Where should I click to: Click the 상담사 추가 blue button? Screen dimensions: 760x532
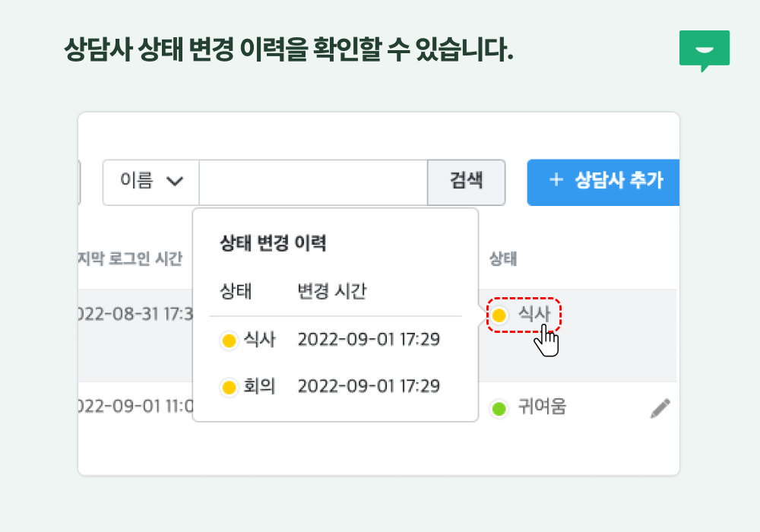tap(603, 182)
